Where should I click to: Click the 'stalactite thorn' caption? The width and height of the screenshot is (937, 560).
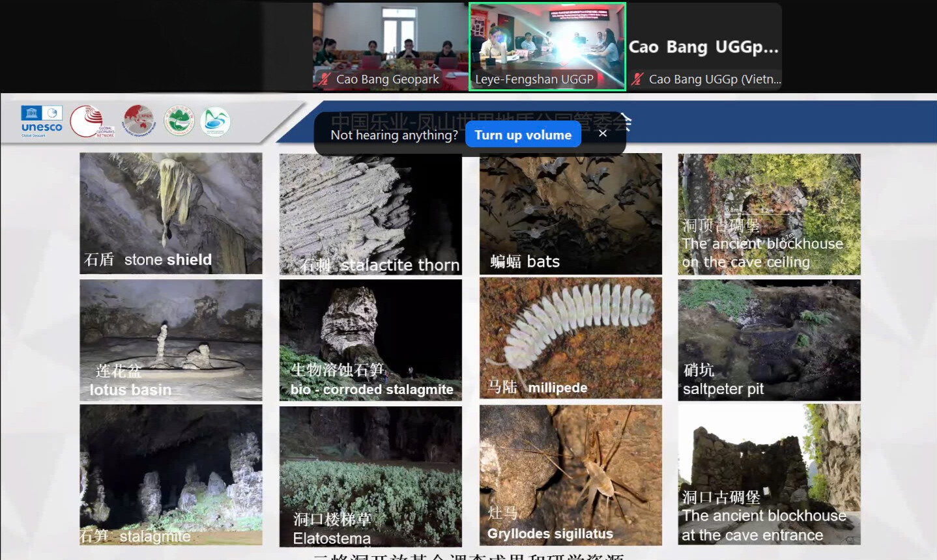tap(400, 265)
